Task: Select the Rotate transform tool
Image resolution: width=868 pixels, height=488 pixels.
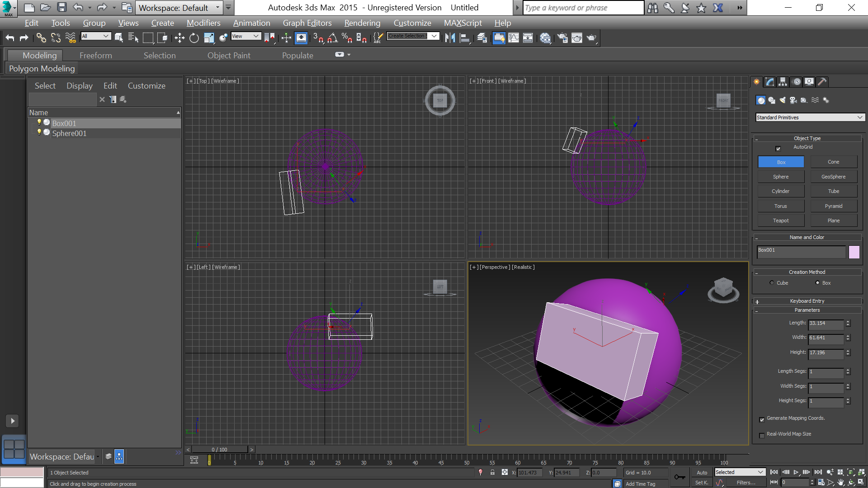Action: (194, 38)
